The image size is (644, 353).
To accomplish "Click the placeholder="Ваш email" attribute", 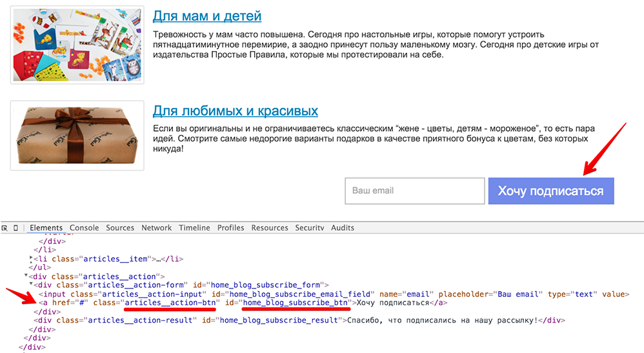I will tap(490, 294).
